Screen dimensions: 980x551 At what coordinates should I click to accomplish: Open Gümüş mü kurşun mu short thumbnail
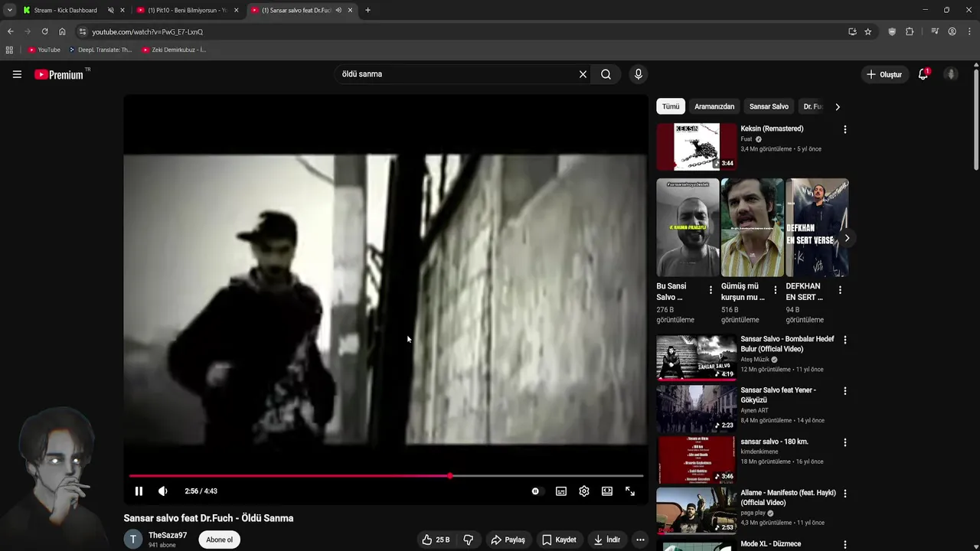click(x=753, y=227)
